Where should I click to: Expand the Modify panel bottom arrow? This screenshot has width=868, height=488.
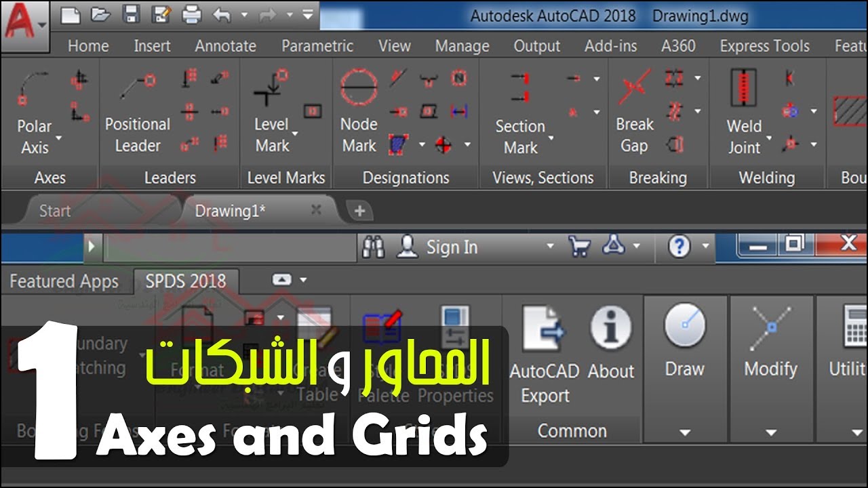771,432
